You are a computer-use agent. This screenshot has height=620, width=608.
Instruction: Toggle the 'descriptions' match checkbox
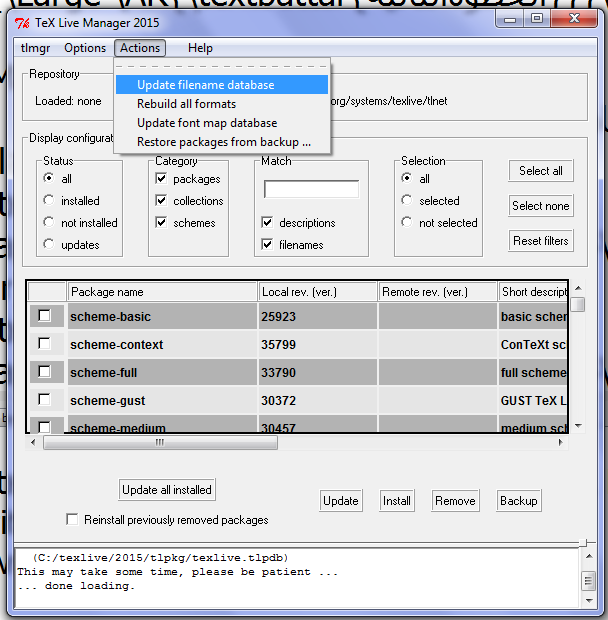pos(267,223)
